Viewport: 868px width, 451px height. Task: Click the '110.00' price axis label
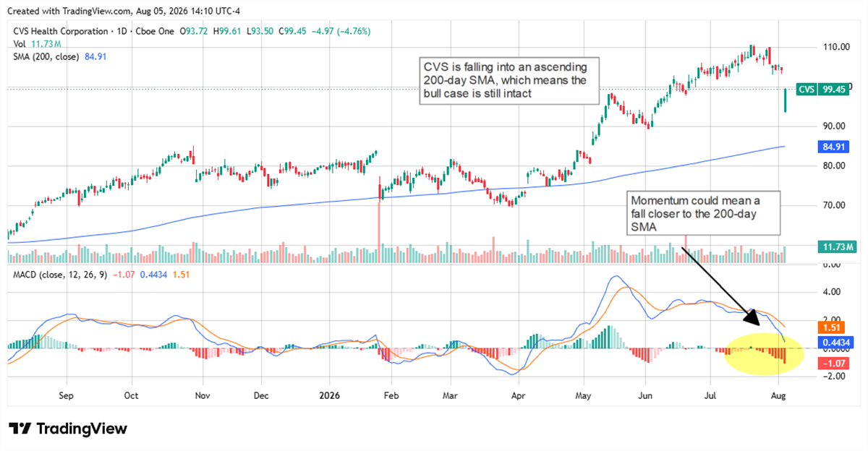coord(836,47)
